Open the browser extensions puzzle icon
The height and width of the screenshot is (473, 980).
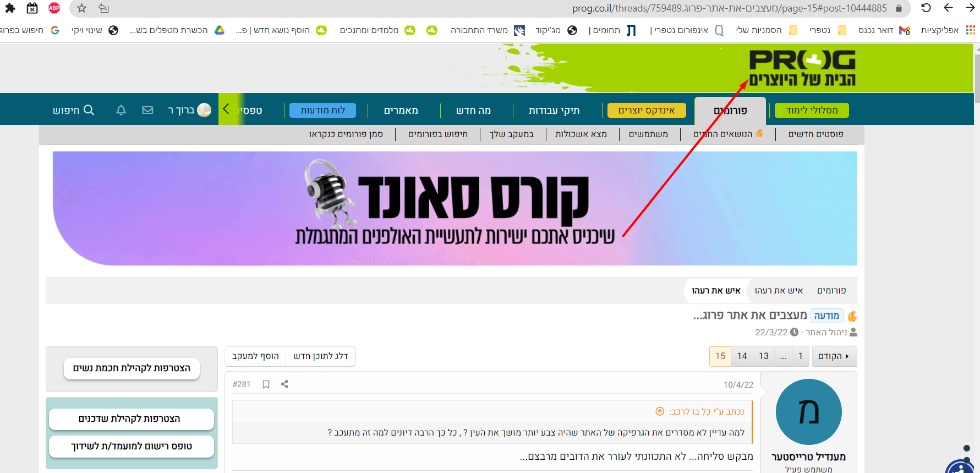(10, 8)
